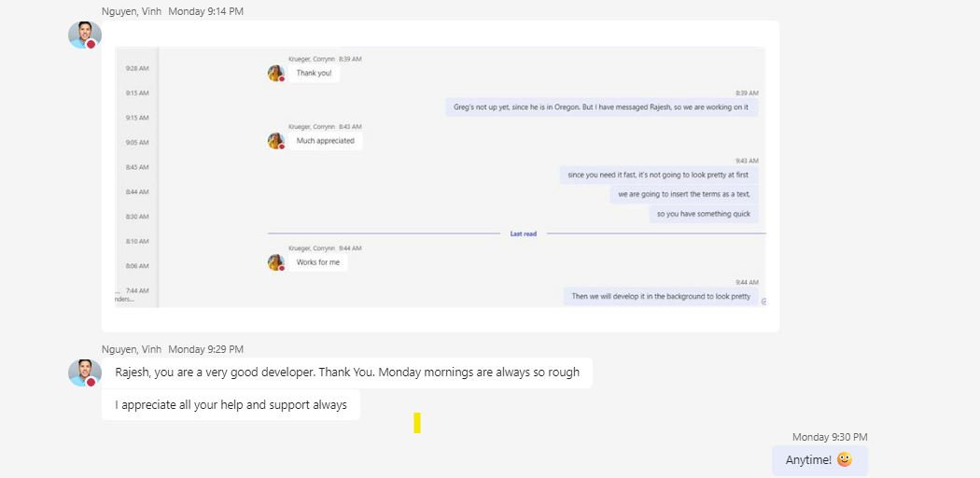Click the yellow marker below the messages
Image resolution: width=980 pixels, height=478 pixels.
417,423
